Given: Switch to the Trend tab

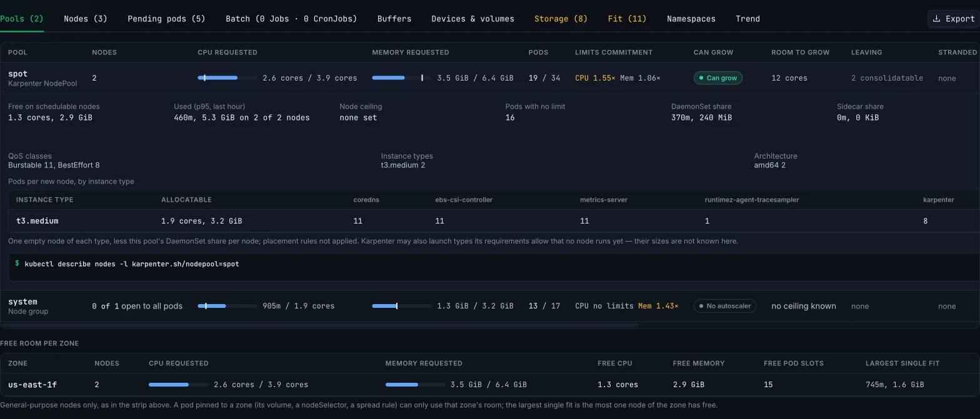Looking at the screenshot, I should (x=747, y=19).
